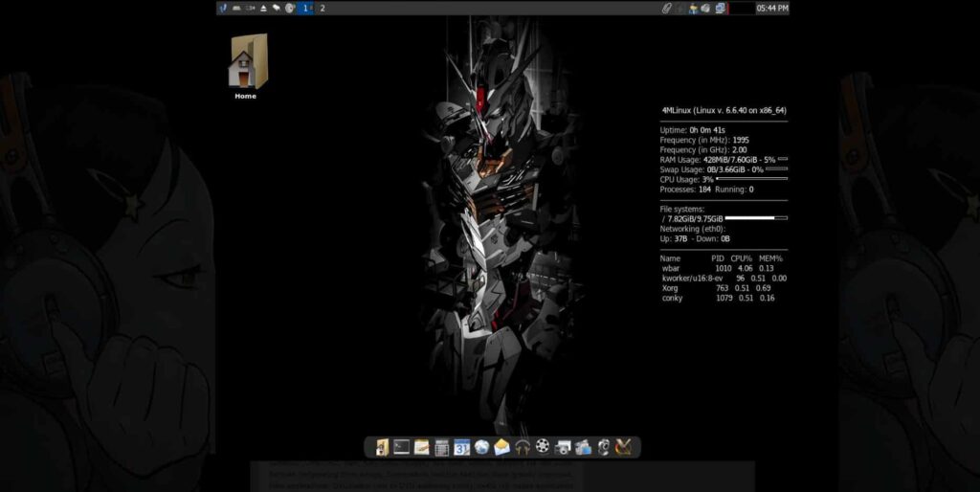
Task: Click the paperclip clipboard tray icon
Action: [x=667, y=8]
